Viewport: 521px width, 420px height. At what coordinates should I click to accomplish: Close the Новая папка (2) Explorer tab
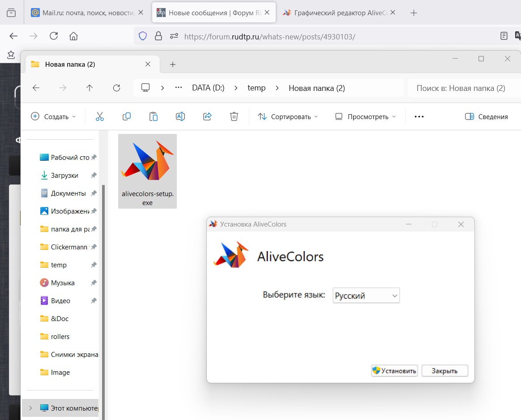[148, 64]
